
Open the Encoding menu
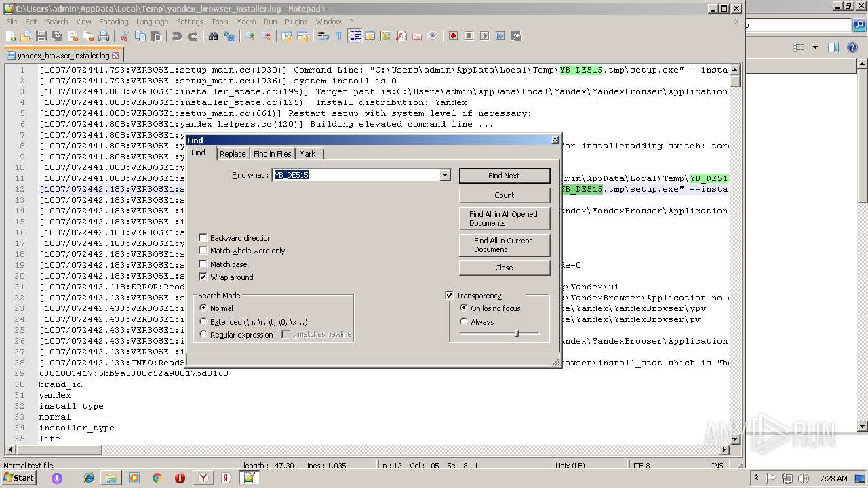click(113, 22)
